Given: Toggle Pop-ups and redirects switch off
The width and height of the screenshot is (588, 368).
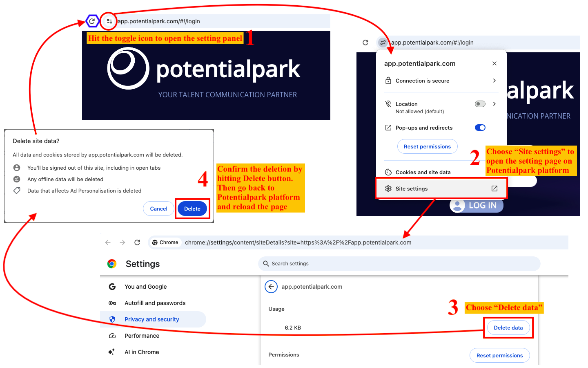Looking at the screenshot, I should coord(480,128).
